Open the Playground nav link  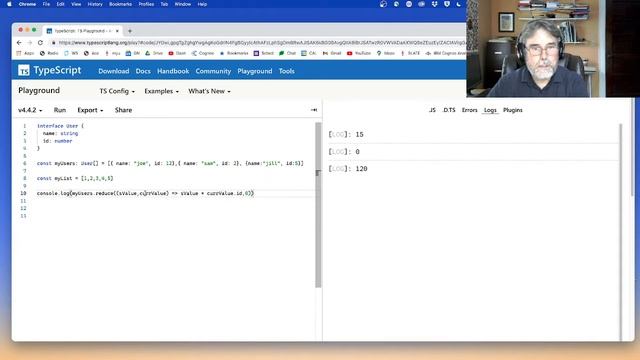point(255,71)
